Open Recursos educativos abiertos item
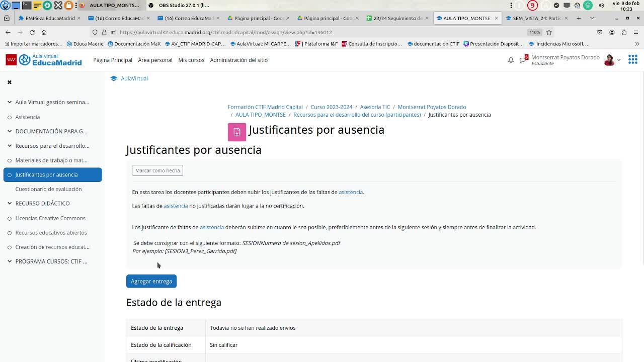This screenshot has width=644, height=362. 51,233
